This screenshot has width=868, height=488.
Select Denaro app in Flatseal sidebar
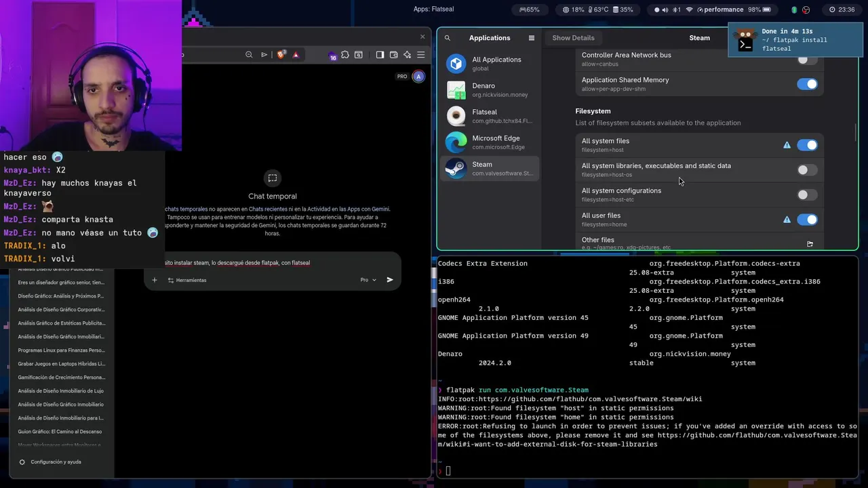pyautogui.click(x=490, y=90)
